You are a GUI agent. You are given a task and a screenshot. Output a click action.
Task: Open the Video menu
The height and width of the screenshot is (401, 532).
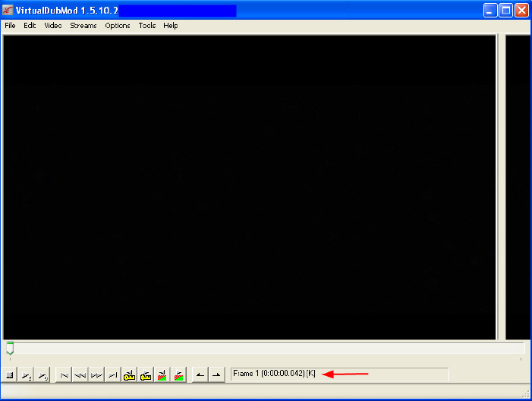coord(53,26)
